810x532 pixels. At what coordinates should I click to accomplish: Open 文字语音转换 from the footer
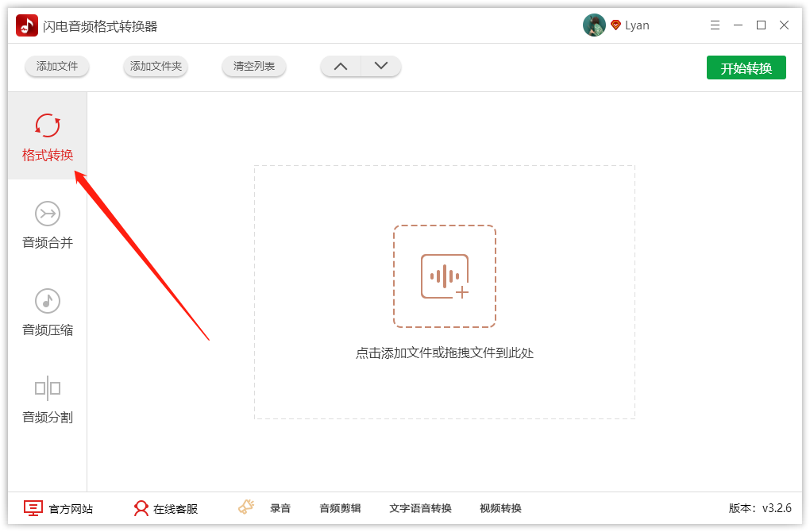[x=420, y=508]
